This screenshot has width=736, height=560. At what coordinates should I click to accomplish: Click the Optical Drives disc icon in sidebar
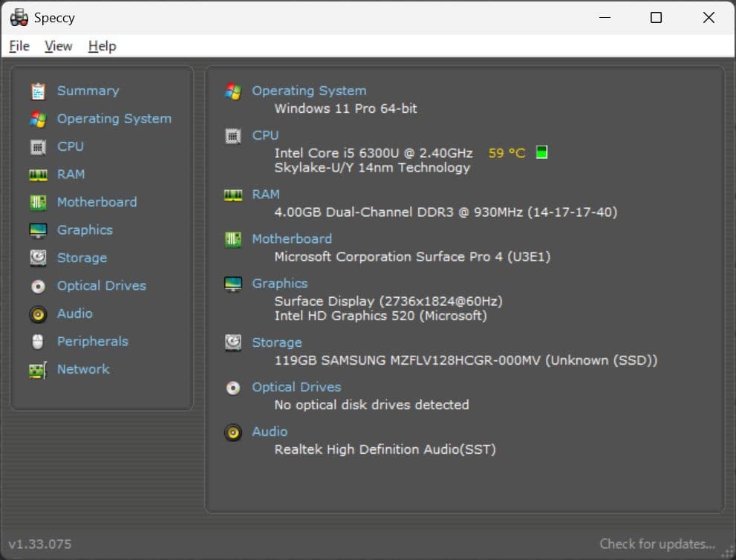tap(38, 287)
